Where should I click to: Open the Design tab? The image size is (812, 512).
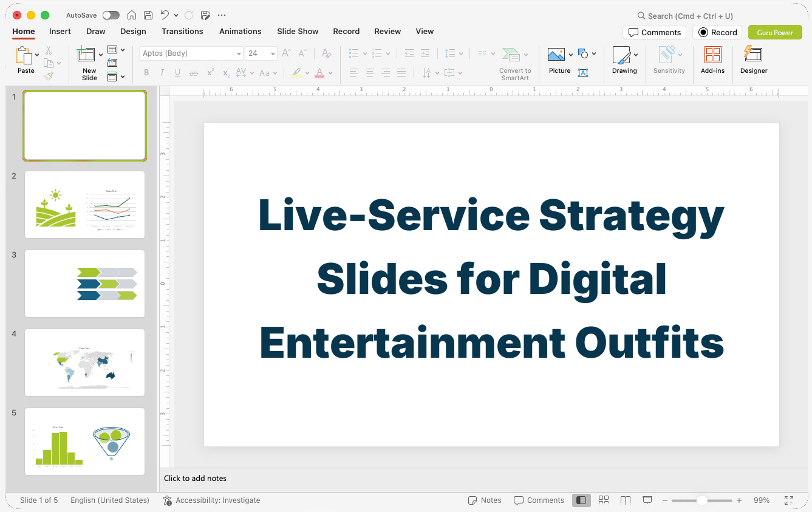click(133, 32)
